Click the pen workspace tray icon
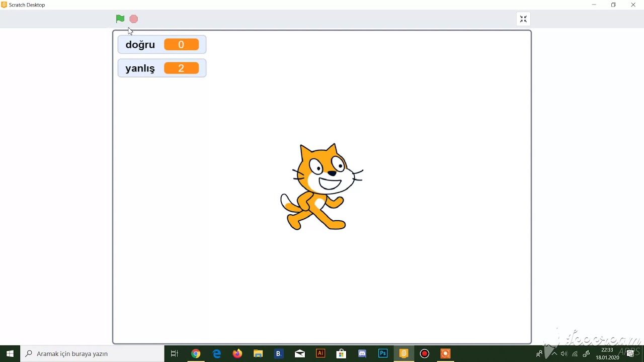 coord(586,354)
